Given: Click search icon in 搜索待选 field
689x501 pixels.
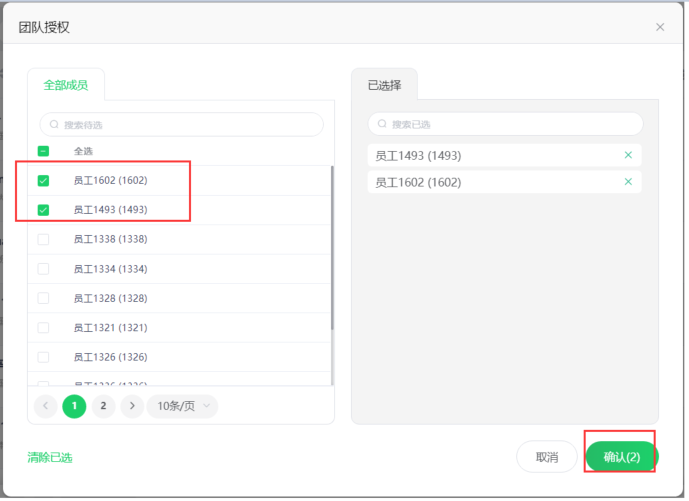Looking at the screenshot, I should coord(54,125).
